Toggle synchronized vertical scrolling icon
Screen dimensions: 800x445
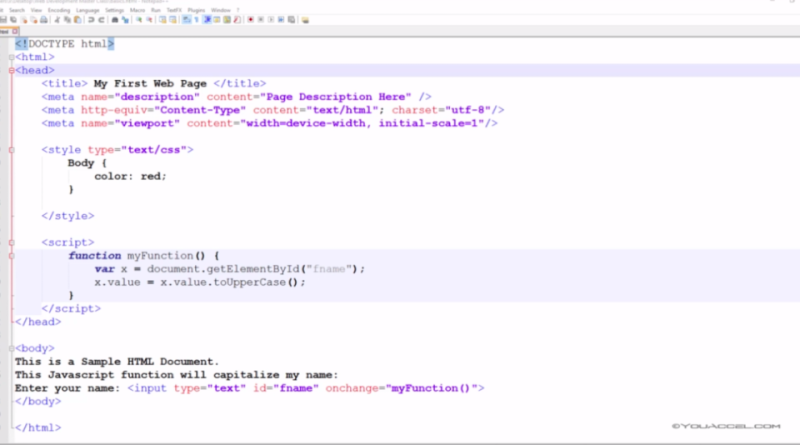pyautogui.click(x=163, y=19)
